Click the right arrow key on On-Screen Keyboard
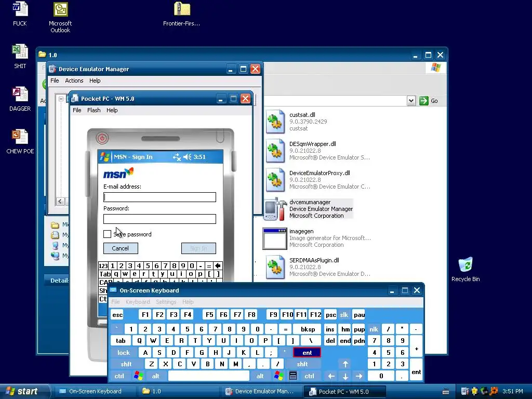Viewport: 532px width, 399px height. click(x=360, y=376)
